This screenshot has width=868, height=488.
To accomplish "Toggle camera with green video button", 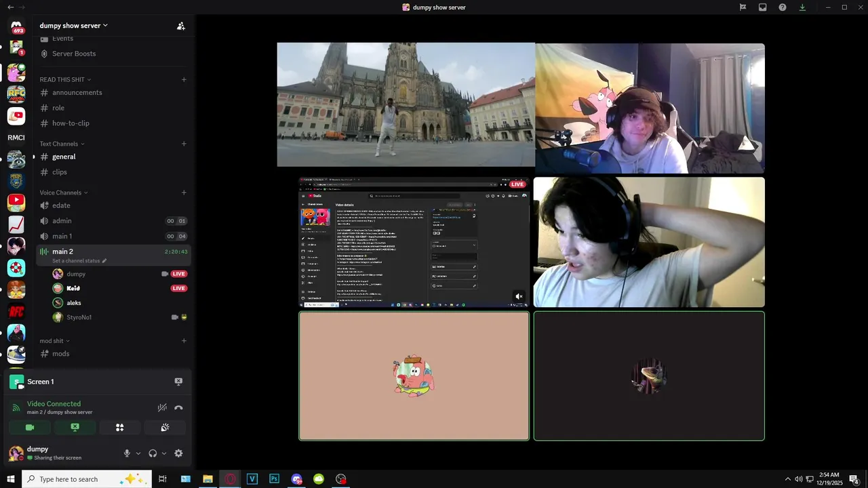I will 30,428.
